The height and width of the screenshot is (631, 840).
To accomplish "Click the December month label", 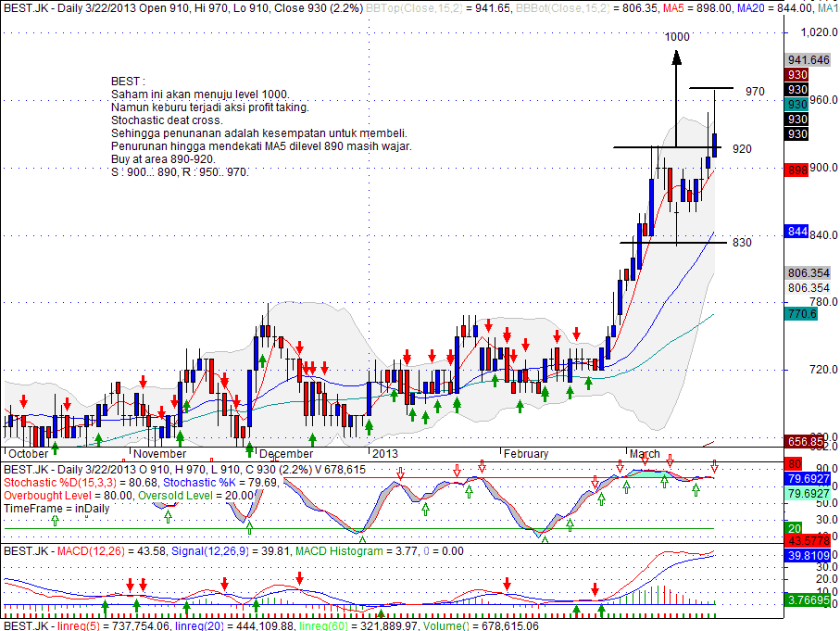I will [286, 454].
